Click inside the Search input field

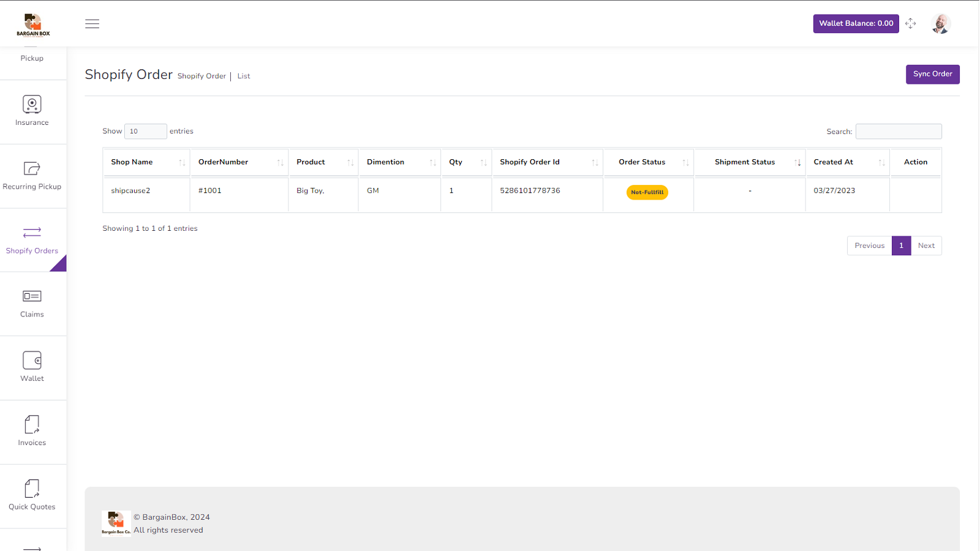pyautogui.click(x=898, y=131)
